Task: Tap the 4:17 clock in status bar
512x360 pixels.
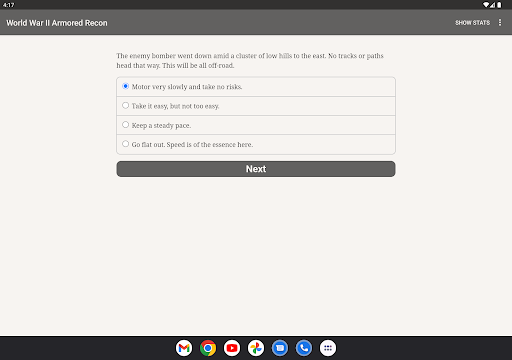Action: click(x=9, y=5)
